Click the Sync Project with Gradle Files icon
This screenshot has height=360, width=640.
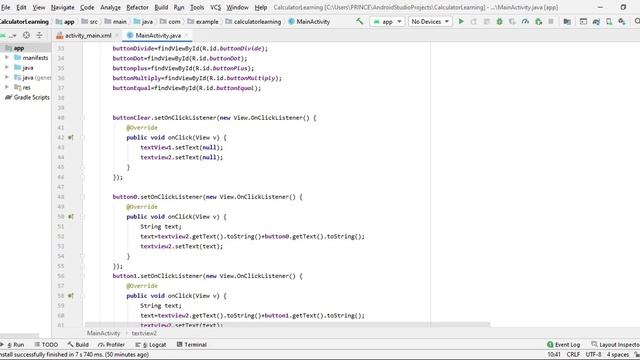[x=596, y=22]
